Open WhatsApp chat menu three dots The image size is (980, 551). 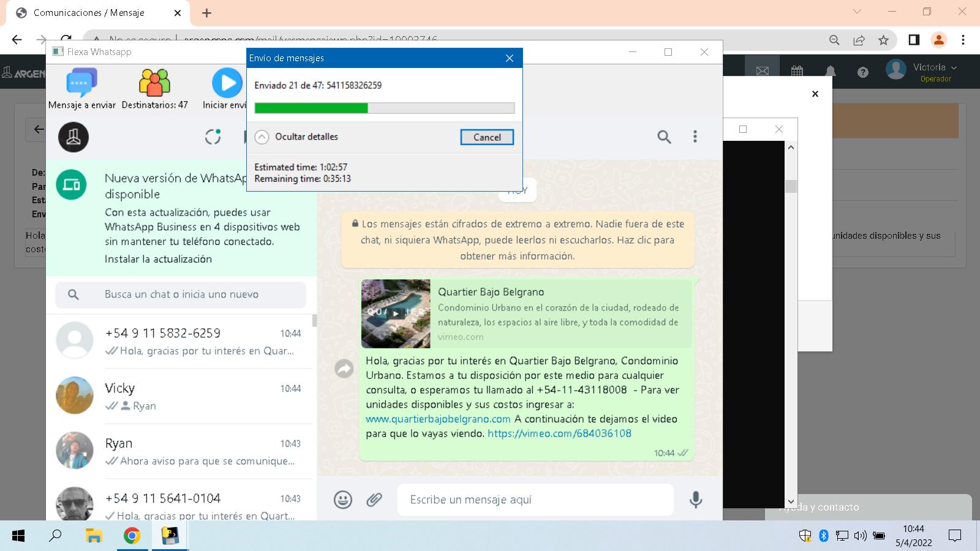point(695,137)
